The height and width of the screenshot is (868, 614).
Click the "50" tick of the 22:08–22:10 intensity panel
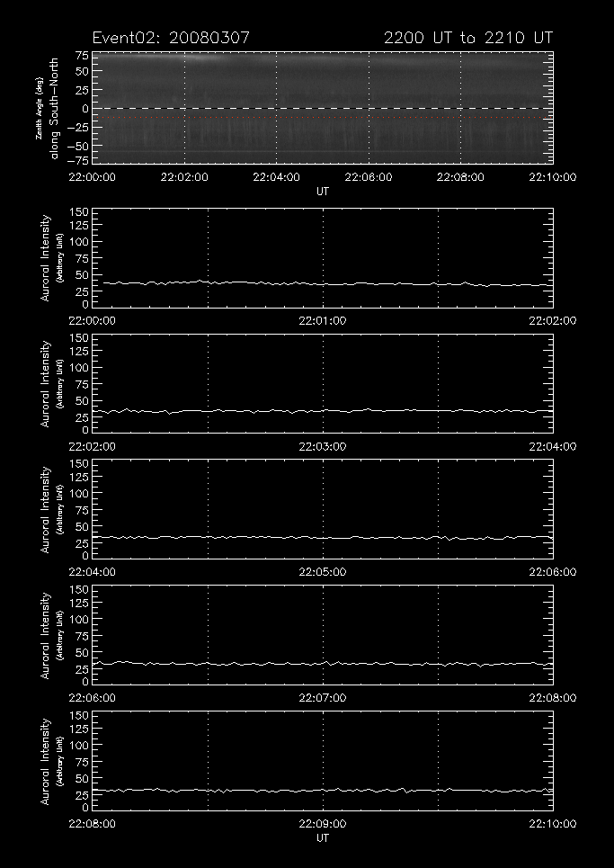pos(82,778)
